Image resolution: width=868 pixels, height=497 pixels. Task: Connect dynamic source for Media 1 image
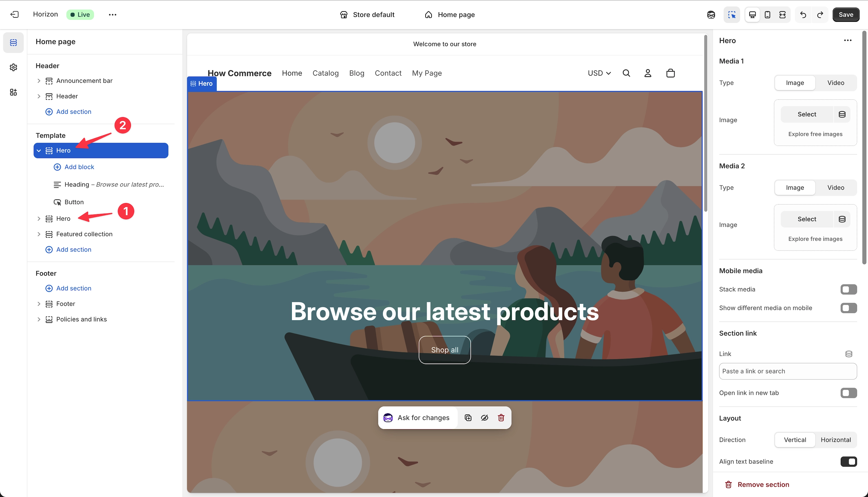pyautogui.click(x=842, y=114)
